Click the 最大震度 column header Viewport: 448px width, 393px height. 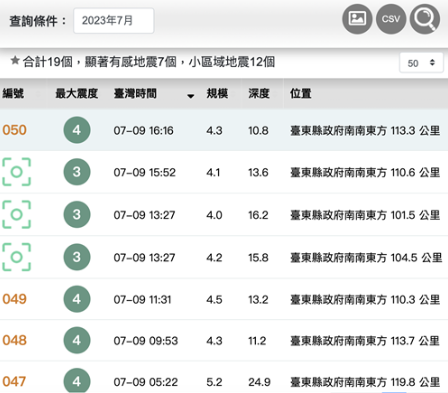tap(77, 94)
